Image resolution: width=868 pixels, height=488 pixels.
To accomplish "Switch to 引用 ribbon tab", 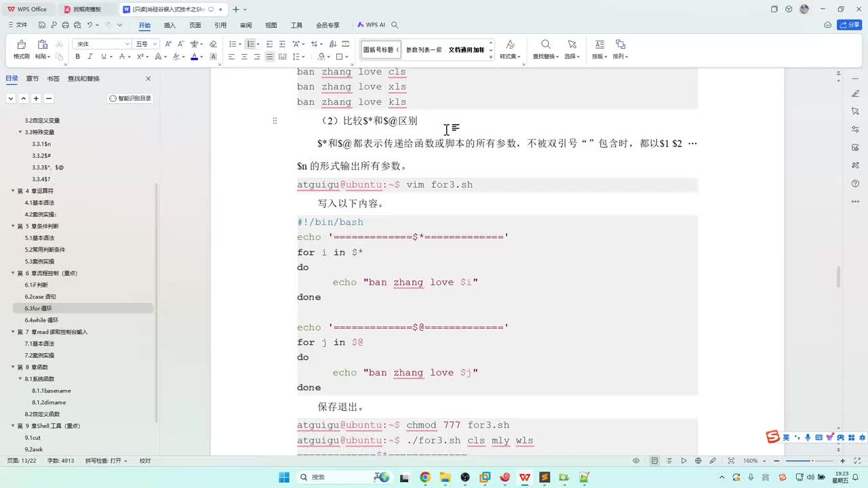I will coord(220,25).
